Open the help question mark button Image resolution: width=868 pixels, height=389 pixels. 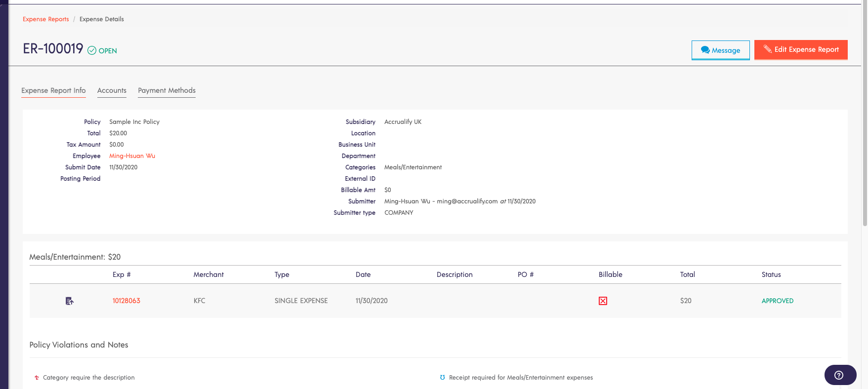pyautogui.click(x=839, y=375)
